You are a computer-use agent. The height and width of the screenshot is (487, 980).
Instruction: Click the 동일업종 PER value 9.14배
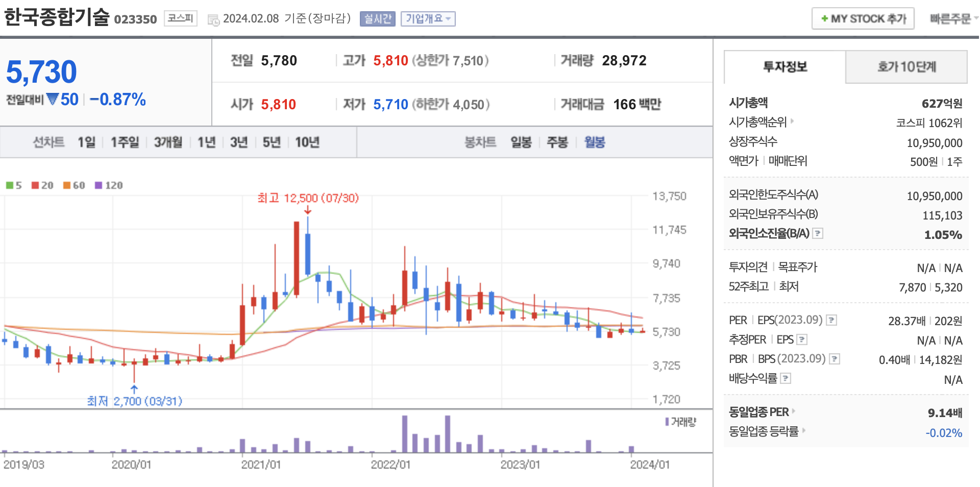click(x=945, y=413)
